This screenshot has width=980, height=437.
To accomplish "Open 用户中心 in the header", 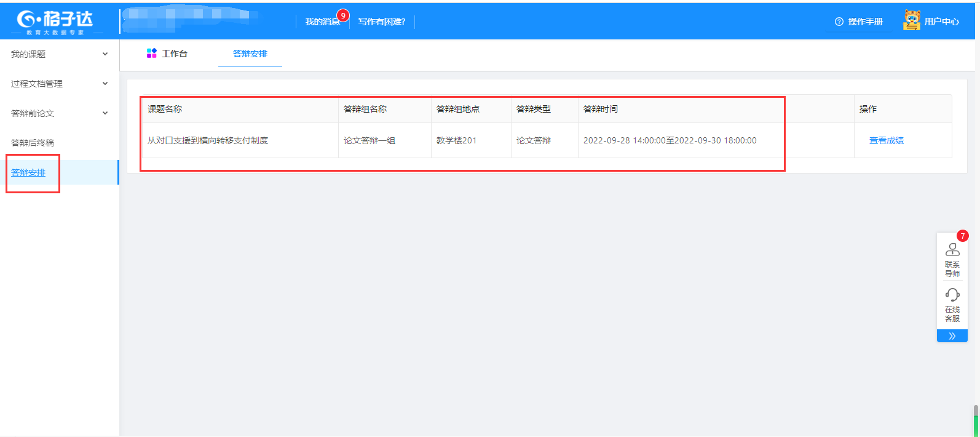I will [x=941, y=22].
